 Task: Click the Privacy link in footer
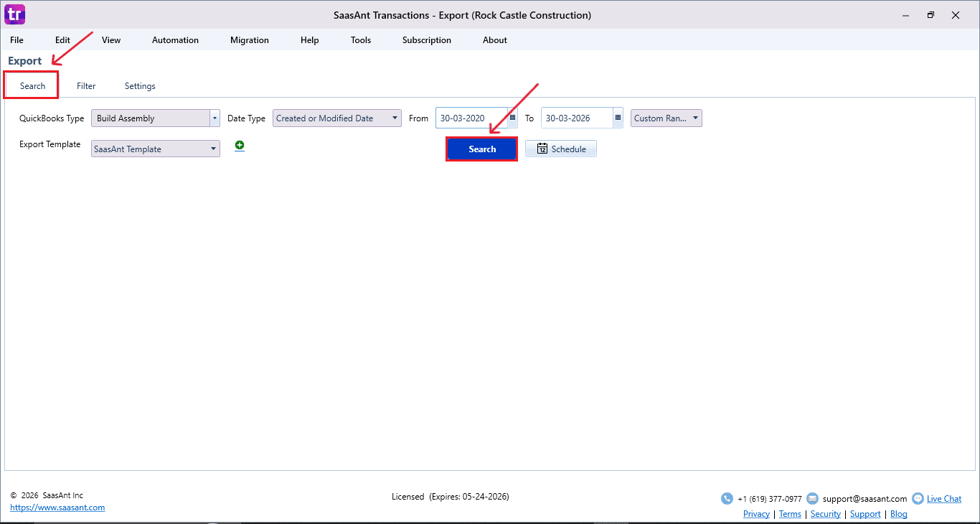tap(756, 514)
